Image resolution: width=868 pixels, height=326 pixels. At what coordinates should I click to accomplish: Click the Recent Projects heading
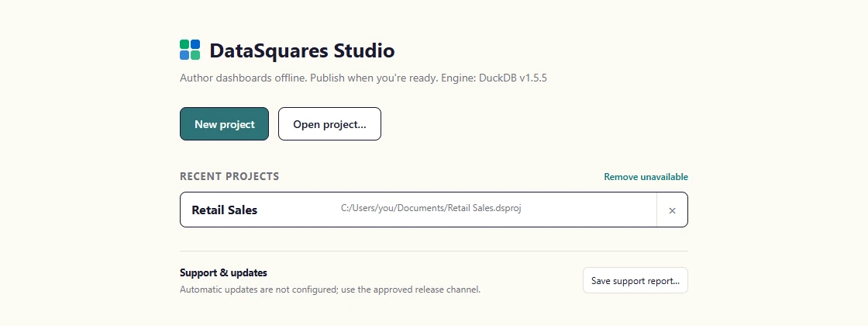tap(229, 176)
